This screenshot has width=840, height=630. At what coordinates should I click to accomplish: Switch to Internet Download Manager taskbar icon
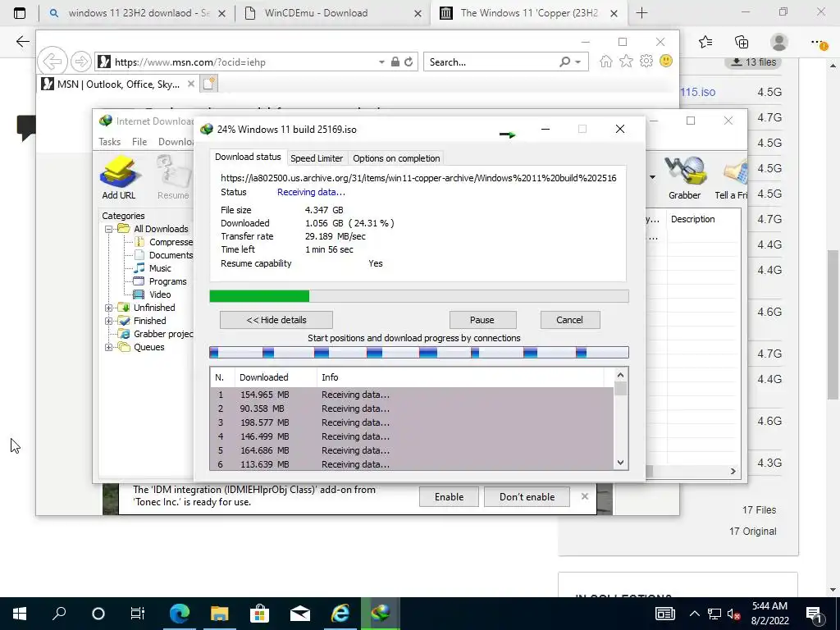coord(381,614)
